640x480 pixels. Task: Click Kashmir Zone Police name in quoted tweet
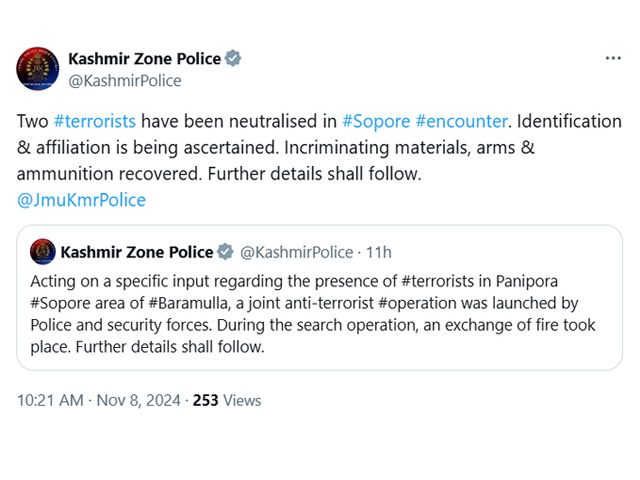pyautogui.click(x=137, y=252)
